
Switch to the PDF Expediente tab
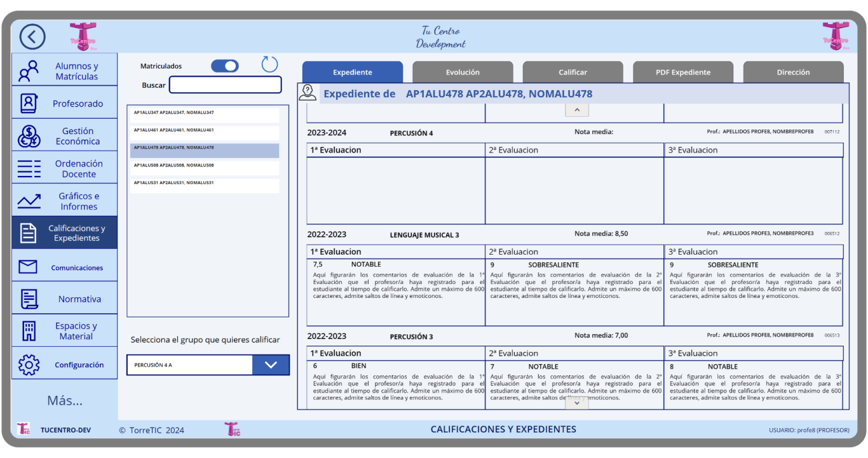tap(683, 72)
